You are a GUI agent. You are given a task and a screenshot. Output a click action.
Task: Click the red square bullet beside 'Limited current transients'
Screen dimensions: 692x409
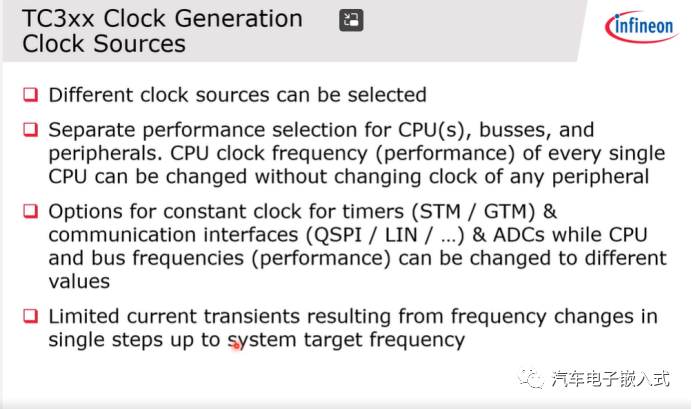coord(32,316)
